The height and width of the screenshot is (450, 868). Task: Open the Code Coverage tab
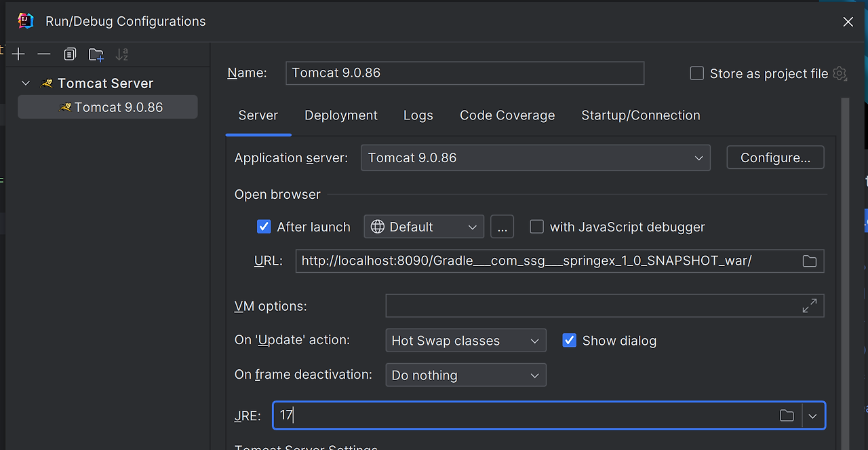point(507,115)
